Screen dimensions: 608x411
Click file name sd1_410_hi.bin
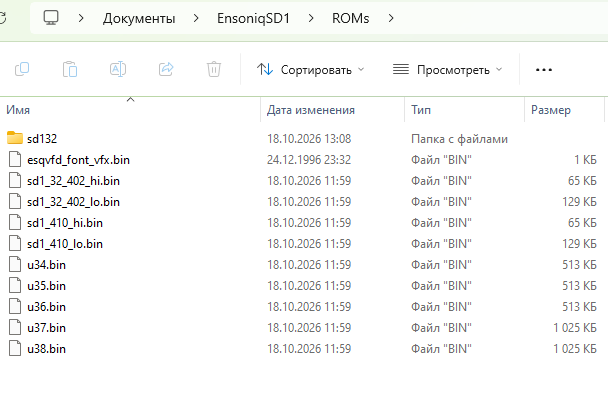pyautogui.click(x=65, y=223)
